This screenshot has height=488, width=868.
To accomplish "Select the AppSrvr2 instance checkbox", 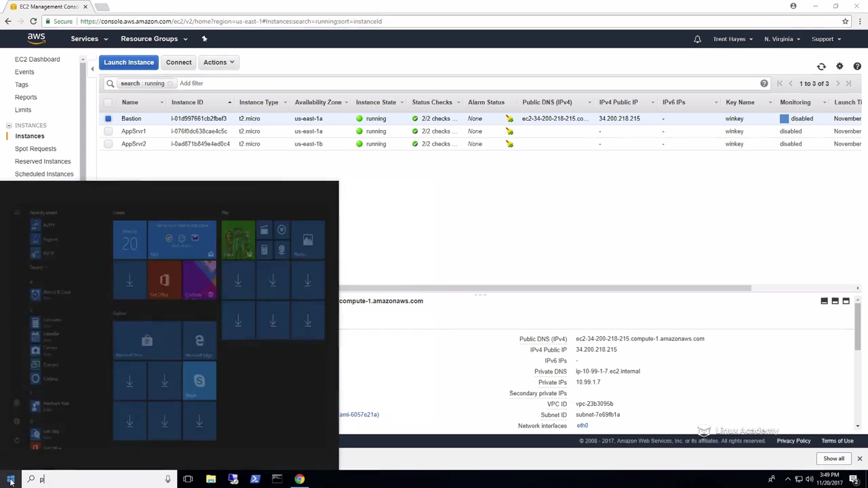I will pyautogui.click(x=108, y=144).
